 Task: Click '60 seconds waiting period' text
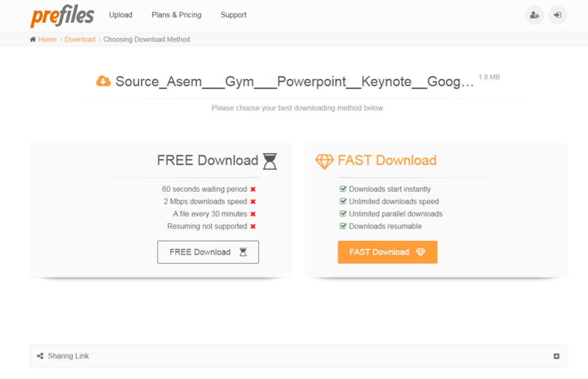204,189
